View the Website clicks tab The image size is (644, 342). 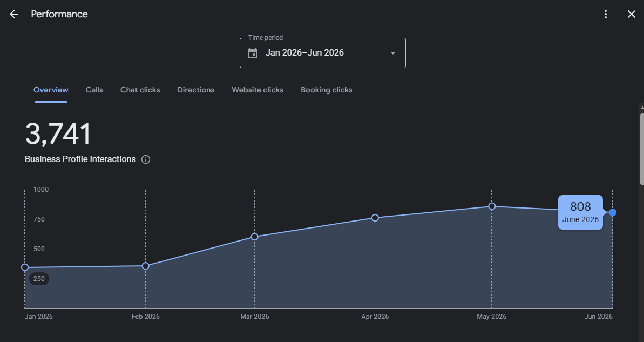(x=257, y=90)
